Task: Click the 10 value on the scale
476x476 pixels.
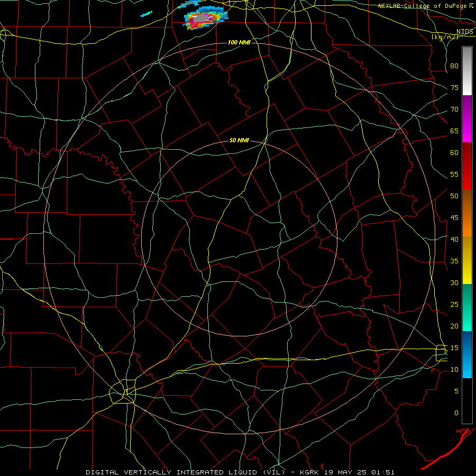Action: pyautogui.click(x=454, y=370)
